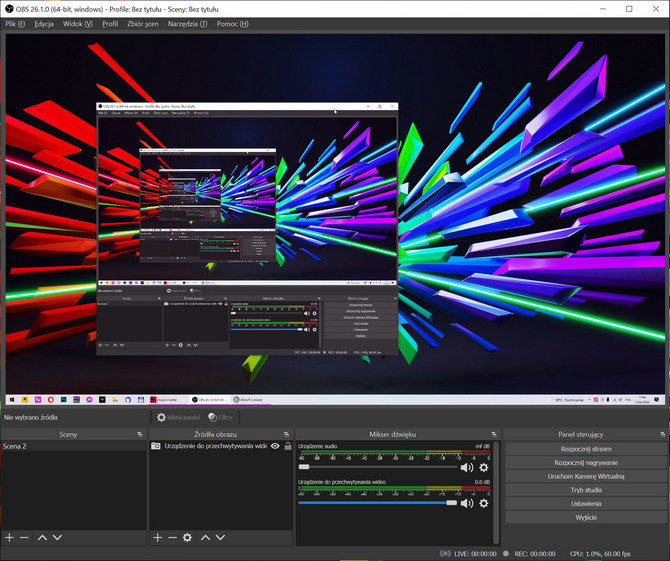670x561 pixels.
Task: Click the '-inf dB' level readout
Action: pyautogui.click(x=482, y=446)
